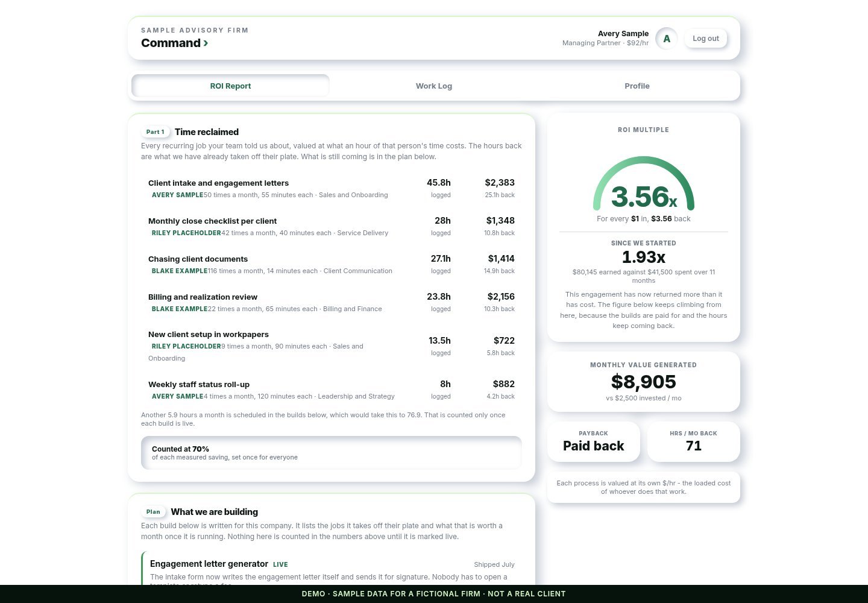
Task: Click the 45.8h logged figure
Action: [x=439, y=183]
